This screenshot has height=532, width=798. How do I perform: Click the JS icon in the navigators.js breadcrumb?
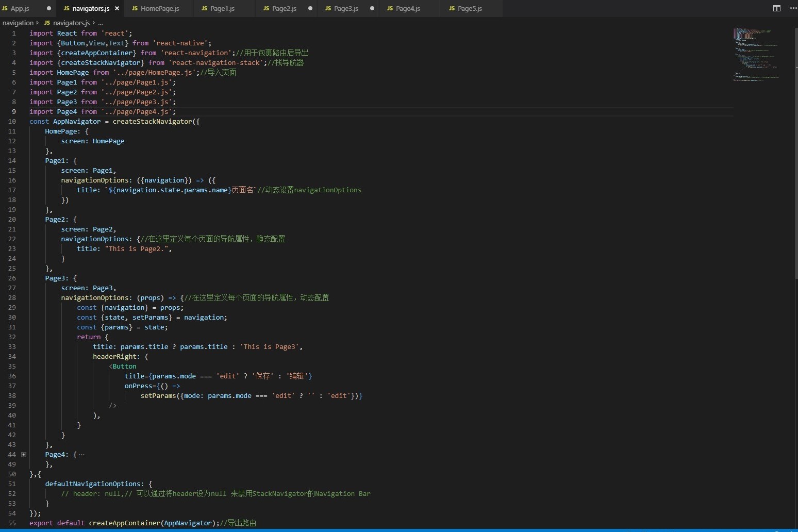tap(47, 23)
